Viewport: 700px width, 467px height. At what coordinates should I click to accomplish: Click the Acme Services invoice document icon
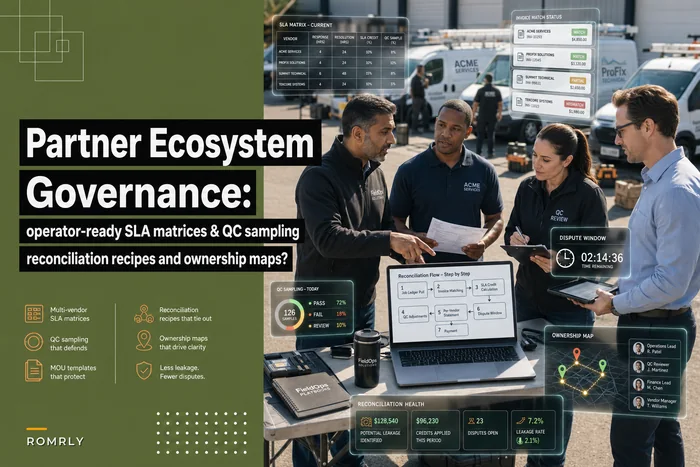point(521,34)
